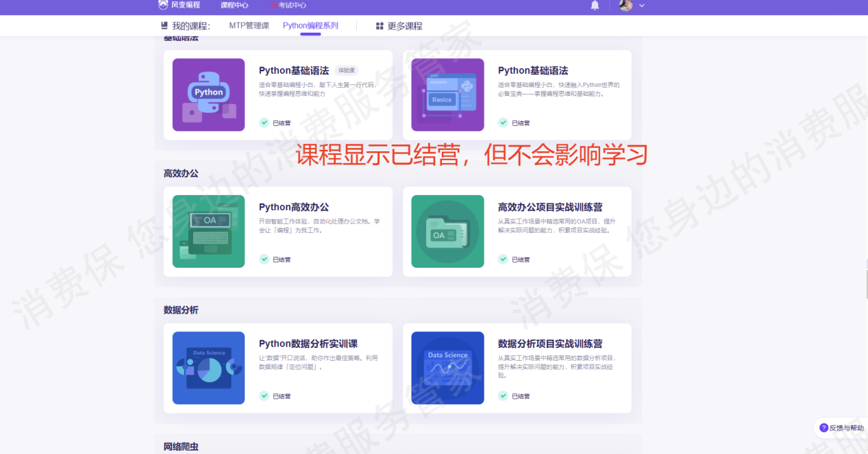Image resolution: width=868 pixels, height=454 pixels.
Task: Click the 更多课程 grid icon
Action: pyautogui.click(x=380, y=26)
